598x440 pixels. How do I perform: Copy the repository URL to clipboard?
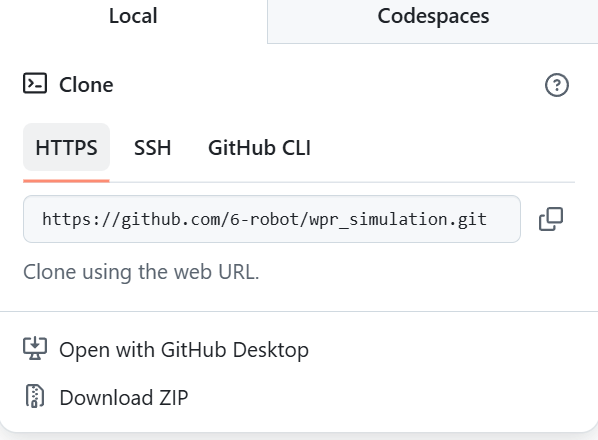point(551,219)
